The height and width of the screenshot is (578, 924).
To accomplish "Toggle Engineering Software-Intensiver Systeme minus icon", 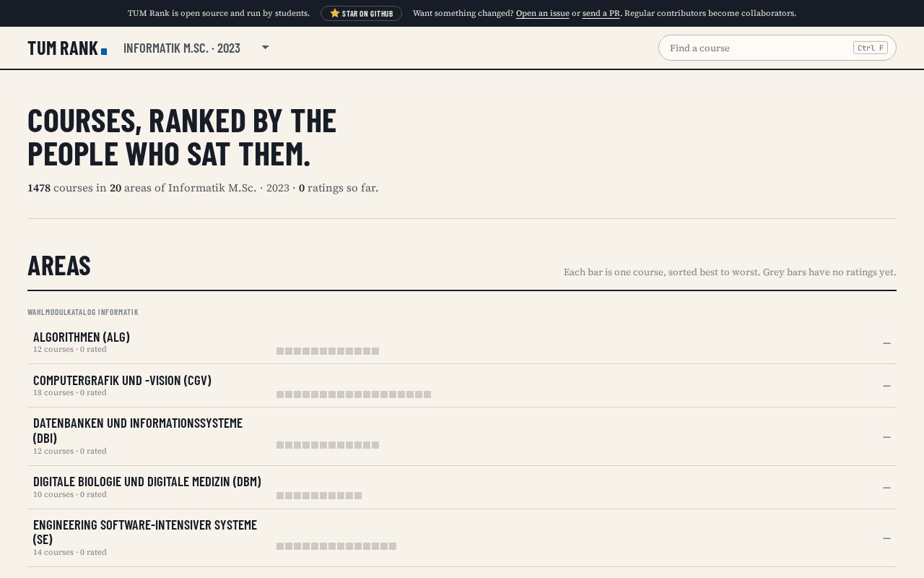I will tap(886, 538).
